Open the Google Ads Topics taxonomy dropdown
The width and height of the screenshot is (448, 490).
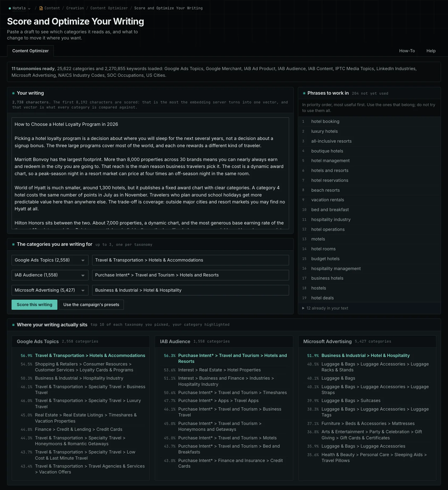point(50,260)
